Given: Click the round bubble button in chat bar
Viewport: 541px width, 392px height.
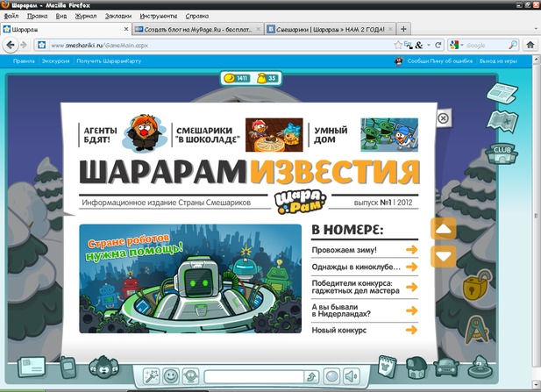Looking at the screenshot, I should pyautogui.click(x=331, y=376).
